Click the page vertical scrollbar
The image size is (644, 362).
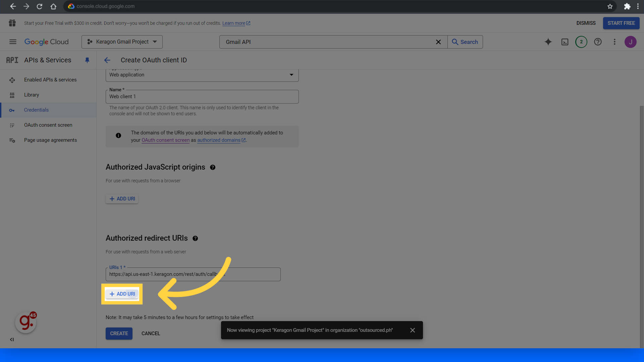[x=641, y=226]
